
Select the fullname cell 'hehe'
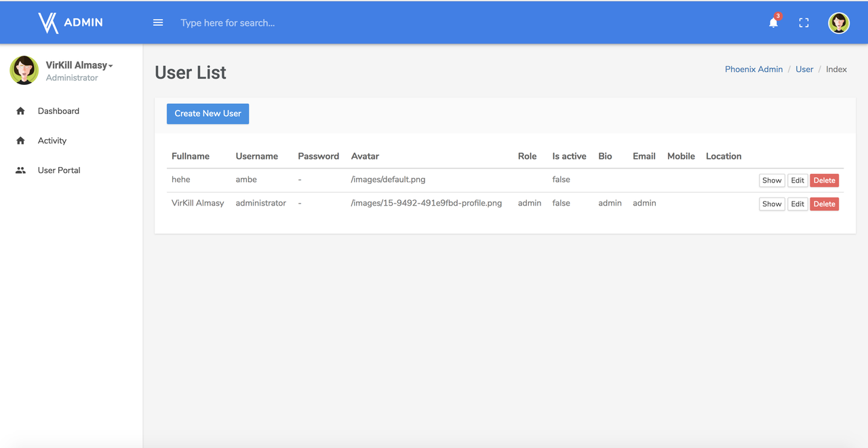[181, 180]
